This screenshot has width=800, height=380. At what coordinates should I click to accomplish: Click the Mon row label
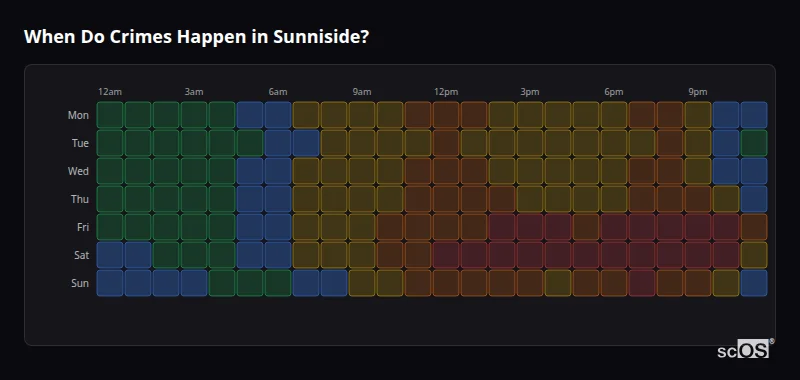(78, 115)
